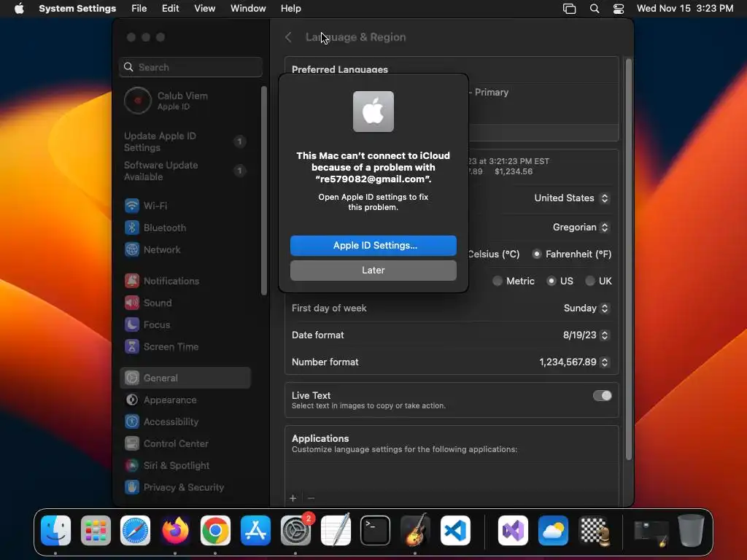747x560 pixels.
Task: Open Google Chrome in the dock
Action: pyautogui.click(x=215, y=530)
